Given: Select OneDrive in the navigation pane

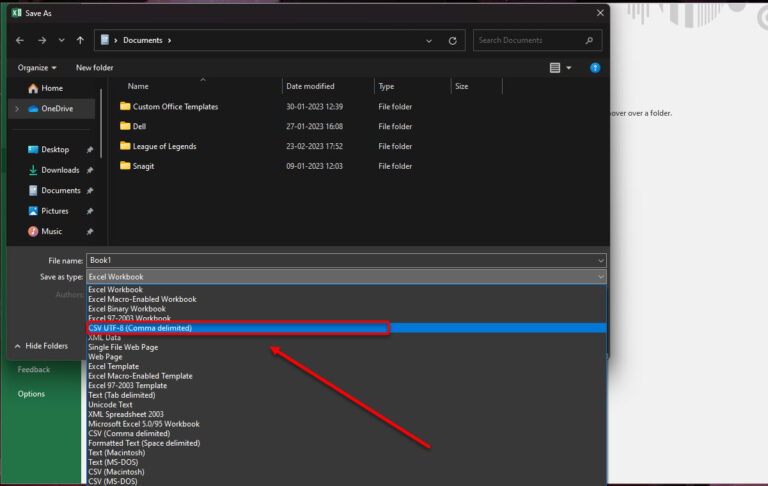Looking at the screenshot, I should click(x=51, y=109).
